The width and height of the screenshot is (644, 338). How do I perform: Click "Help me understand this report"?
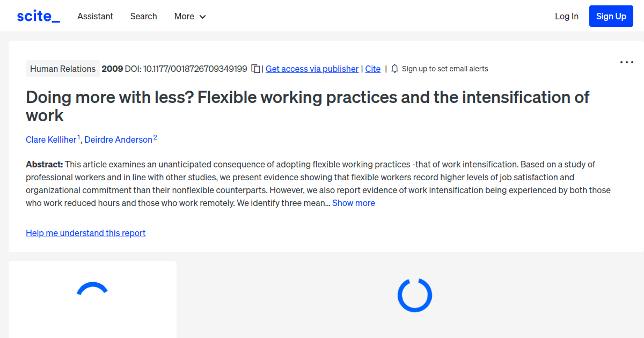click(85, 233)
